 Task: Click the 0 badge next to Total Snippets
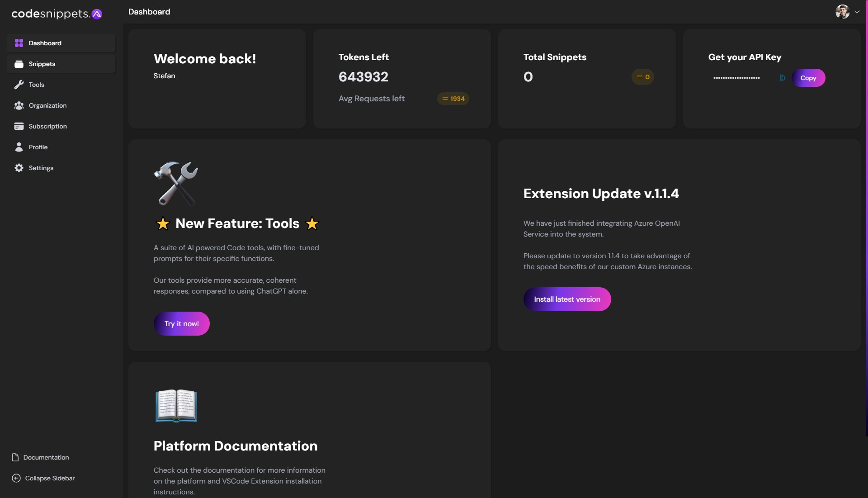point(643,76)
